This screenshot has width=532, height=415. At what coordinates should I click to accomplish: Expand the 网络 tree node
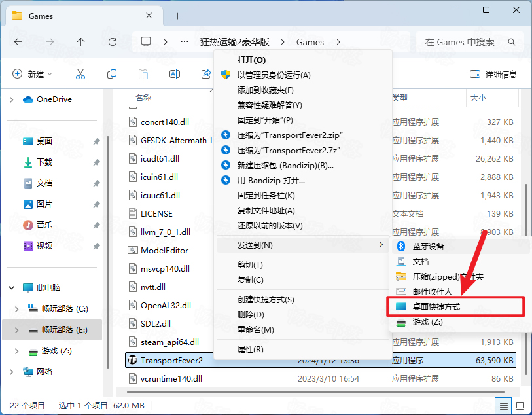pos(12,372)
